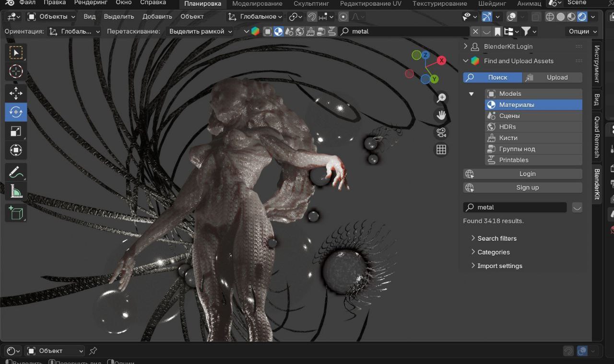Expand the Search filters section
Screen dimensions: 614x364
[496, 238]
